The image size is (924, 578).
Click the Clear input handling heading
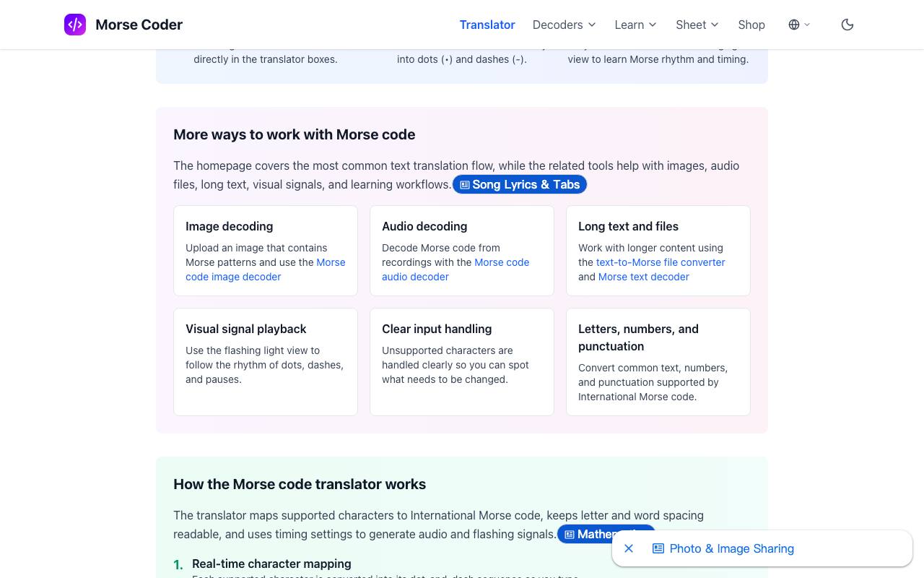(437, 329)
